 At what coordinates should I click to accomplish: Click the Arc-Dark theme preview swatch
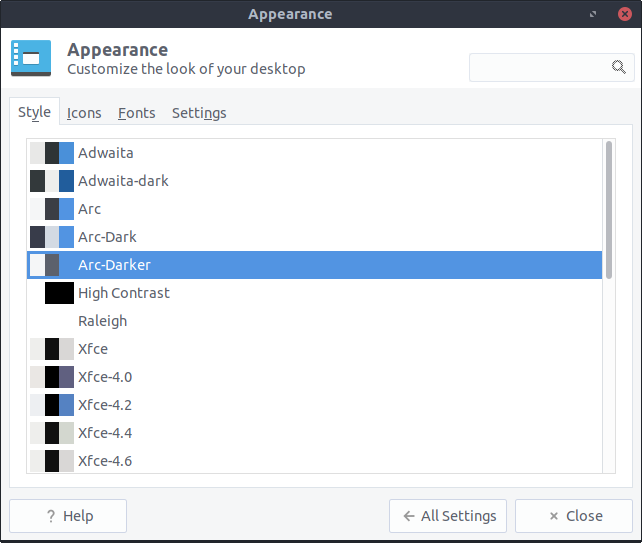pyautogui.click(x=52, y=237)
